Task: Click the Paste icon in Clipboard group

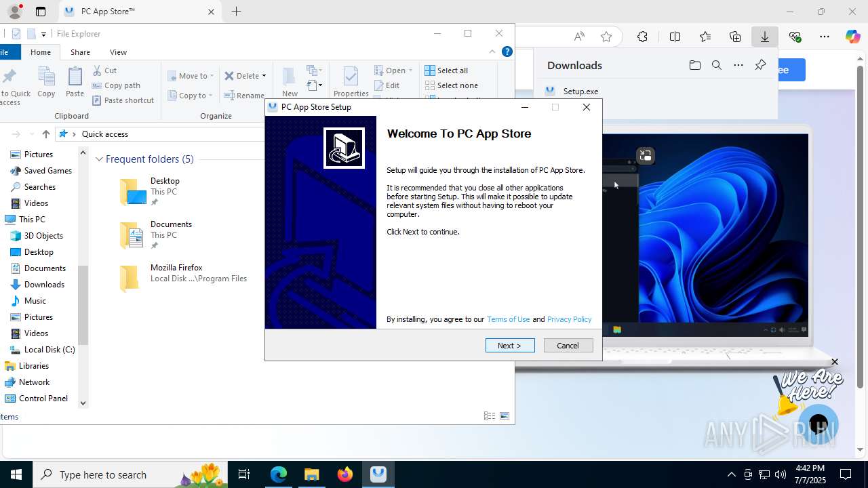Action: pyautogui.click(x=75, y=82)
